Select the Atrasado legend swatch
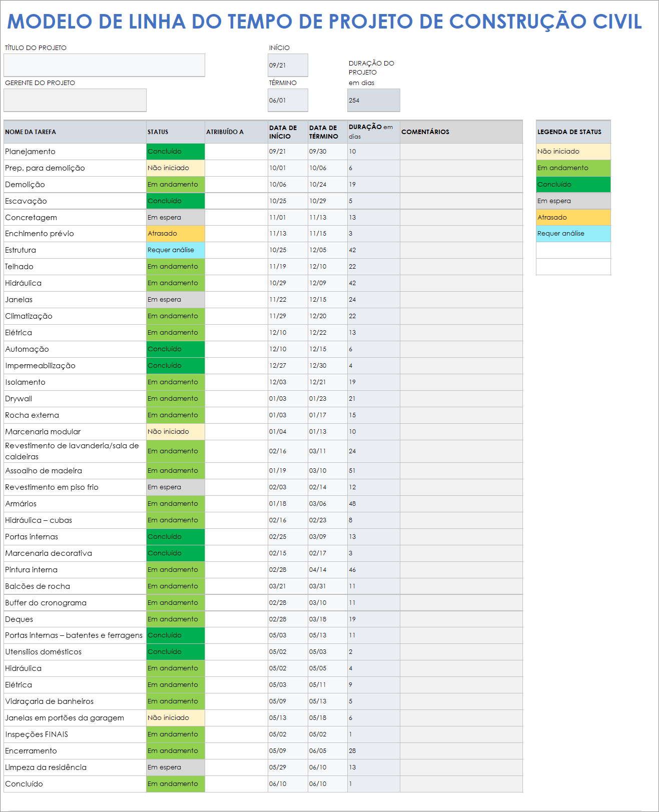The height and width of the screenshot is (812, 659). tap(573, 218)
